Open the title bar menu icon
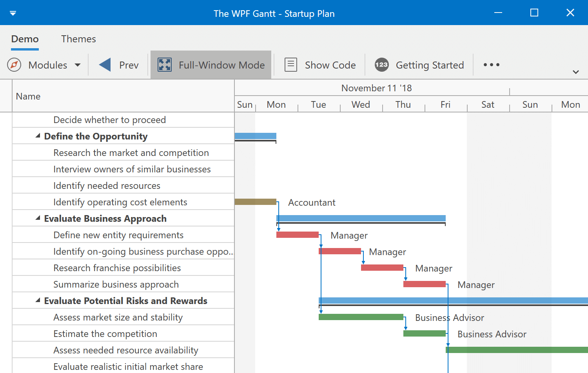The width and height of the screenshot is (588, 373). (13, 13)
